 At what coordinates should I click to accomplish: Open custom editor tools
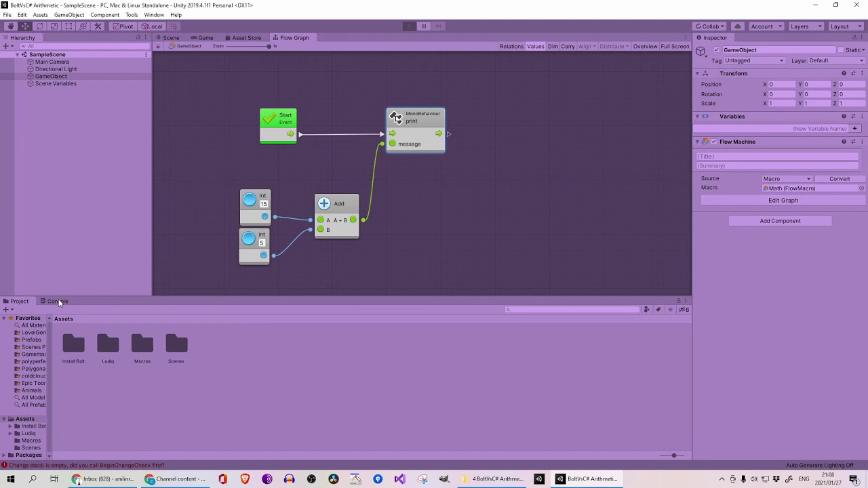pos(98,26)
